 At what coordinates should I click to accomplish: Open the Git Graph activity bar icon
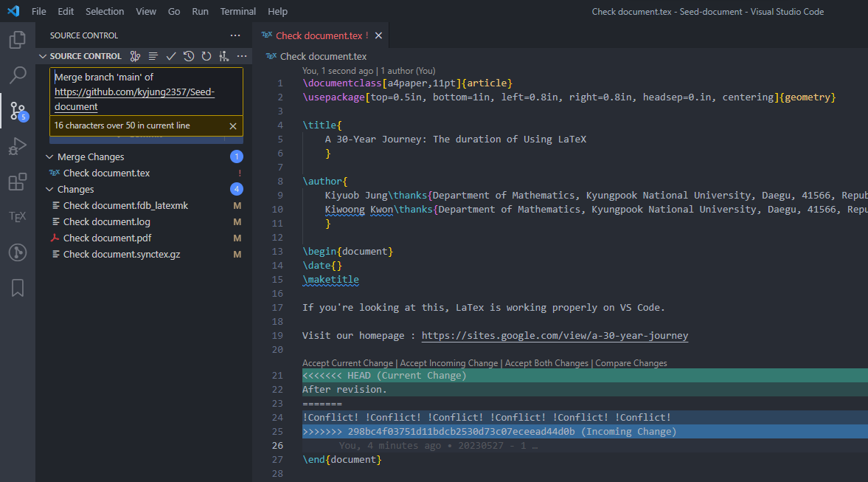click(x=18, y=252)
